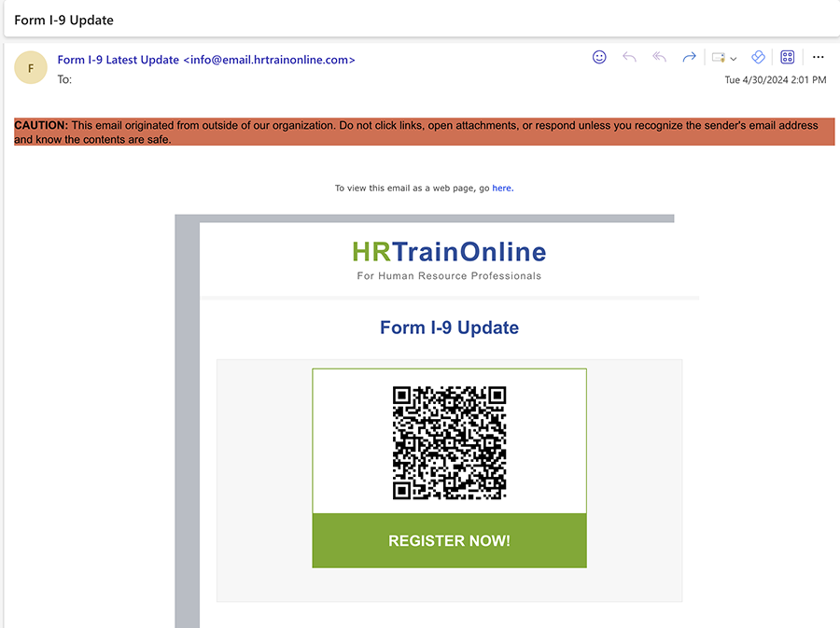Screen dimensions: 840x628
Task: Click the Reply All double-arrow icon
Action: coord(659,57)
